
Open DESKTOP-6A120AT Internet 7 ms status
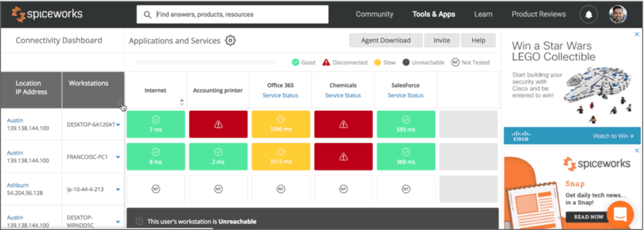[156, 124]
